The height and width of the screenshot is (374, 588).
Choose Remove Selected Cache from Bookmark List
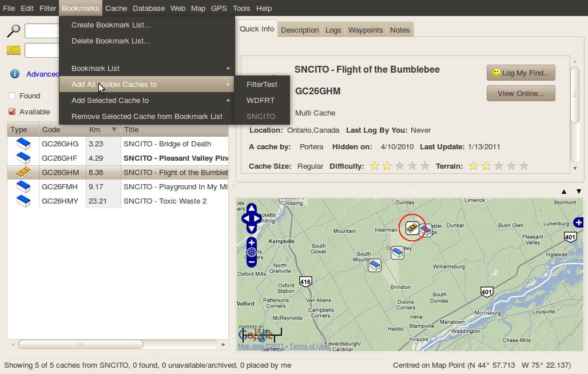pos(146,117)
